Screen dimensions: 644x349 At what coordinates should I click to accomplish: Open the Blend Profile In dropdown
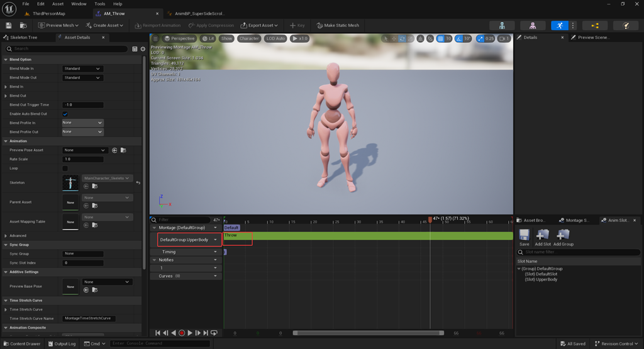(82, 123)
